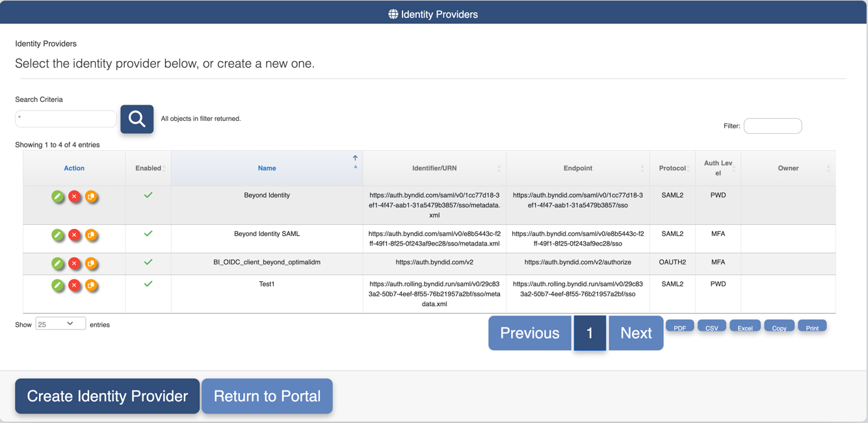Run search with the magnifying glass button
Image resolution: width=868 pixels, height=423 pixels.
(x=137, y=119)
